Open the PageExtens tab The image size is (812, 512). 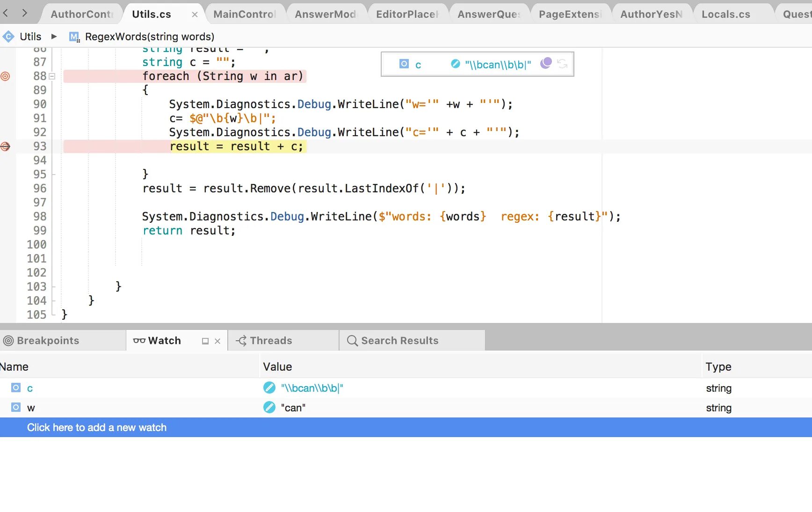(570, 14)
